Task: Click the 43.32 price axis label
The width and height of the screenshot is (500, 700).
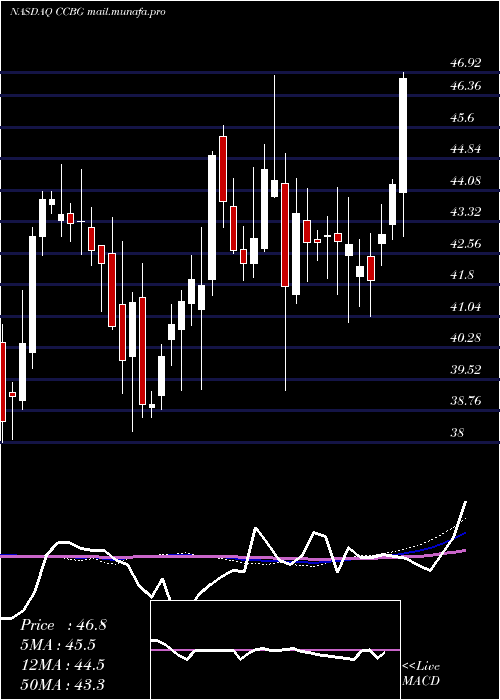Action: 466,212
